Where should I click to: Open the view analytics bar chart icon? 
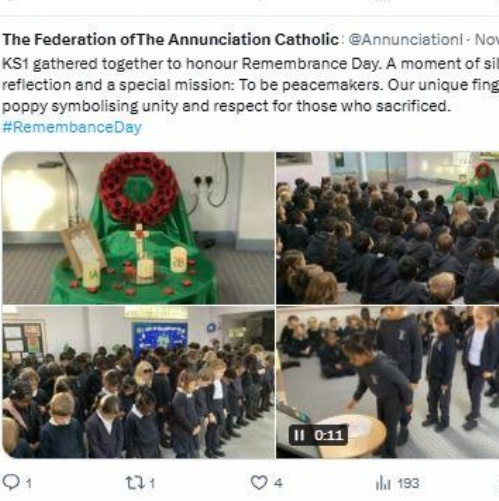tap(383, 483)
